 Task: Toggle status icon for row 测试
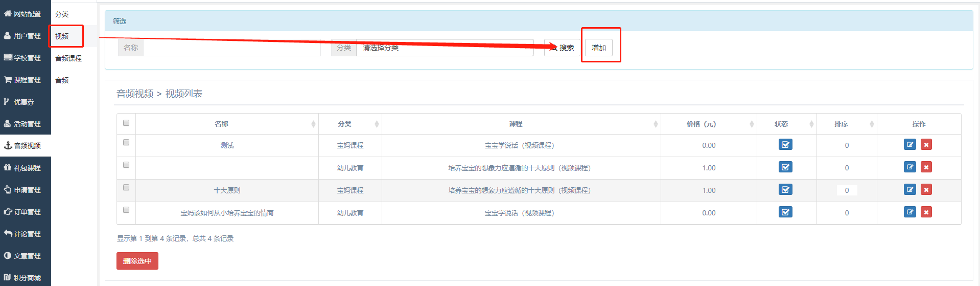[785, 145]
